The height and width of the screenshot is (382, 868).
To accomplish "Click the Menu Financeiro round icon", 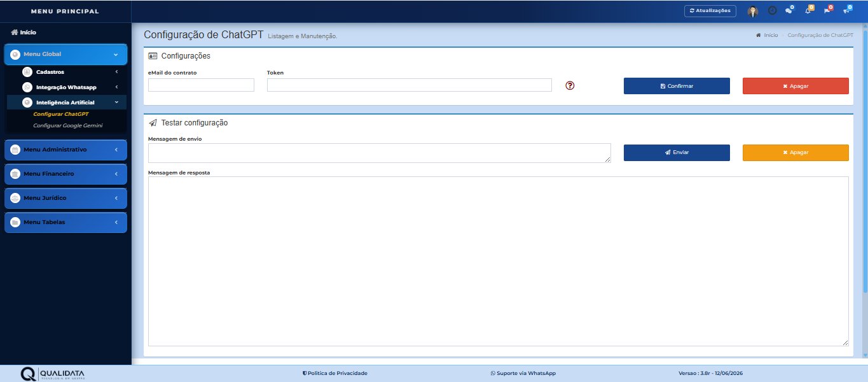I will (x=15, y=174).
